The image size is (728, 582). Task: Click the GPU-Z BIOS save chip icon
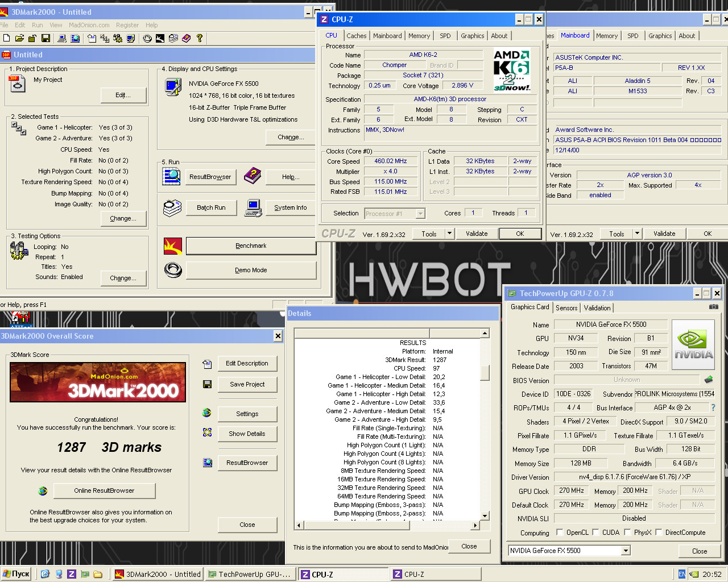click(709, 379)
